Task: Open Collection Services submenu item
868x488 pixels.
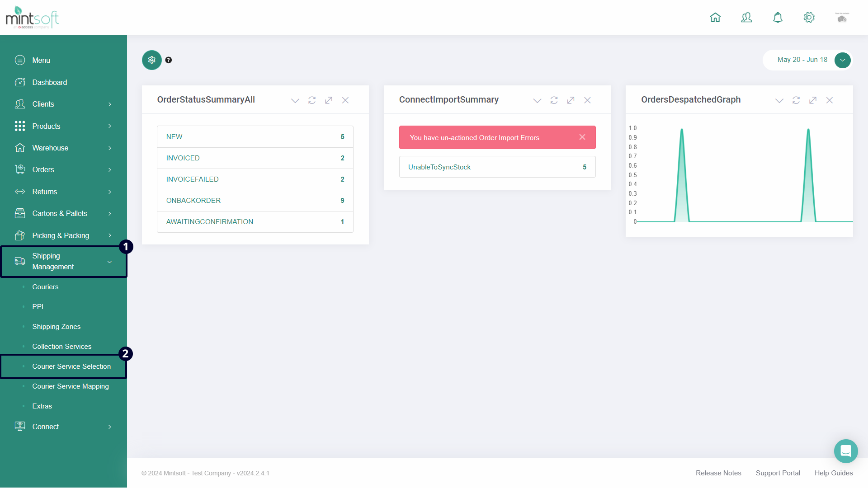Action: click(x=62, y=347)
